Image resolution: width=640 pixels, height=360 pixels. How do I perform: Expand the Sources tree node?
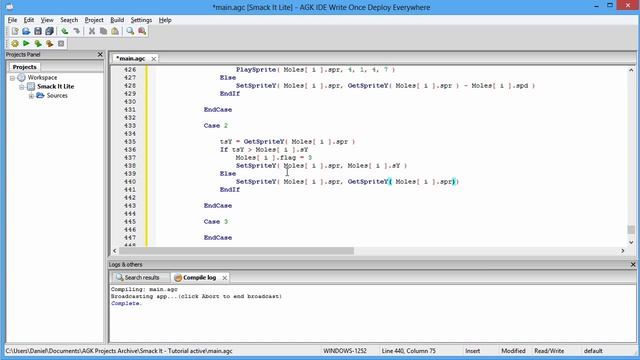click(31, 96)
